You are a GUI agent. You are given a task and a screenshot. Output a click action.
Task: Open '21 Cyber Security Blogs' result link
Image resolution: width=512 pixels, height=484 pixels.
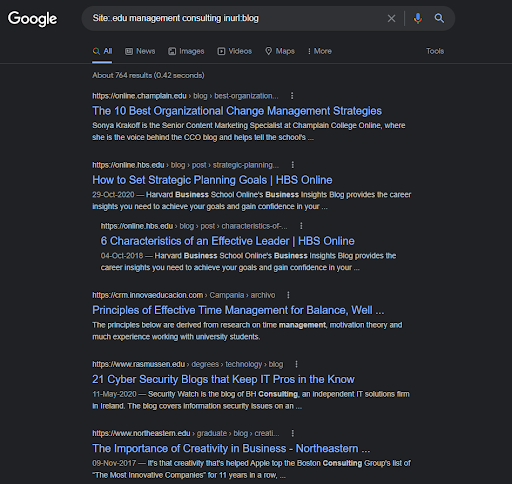pos(223,379)
